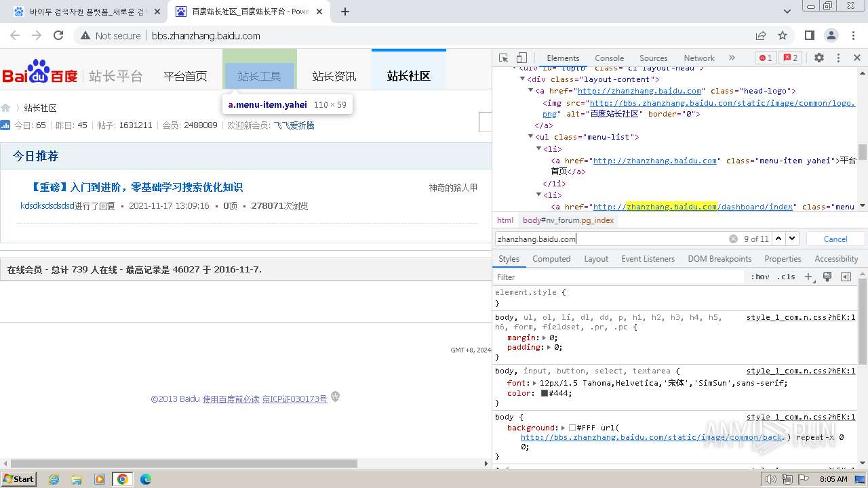This screenshot has width=868, height=488.
Task: Collapse the div layout-content node
Action: tap(523, 79)
